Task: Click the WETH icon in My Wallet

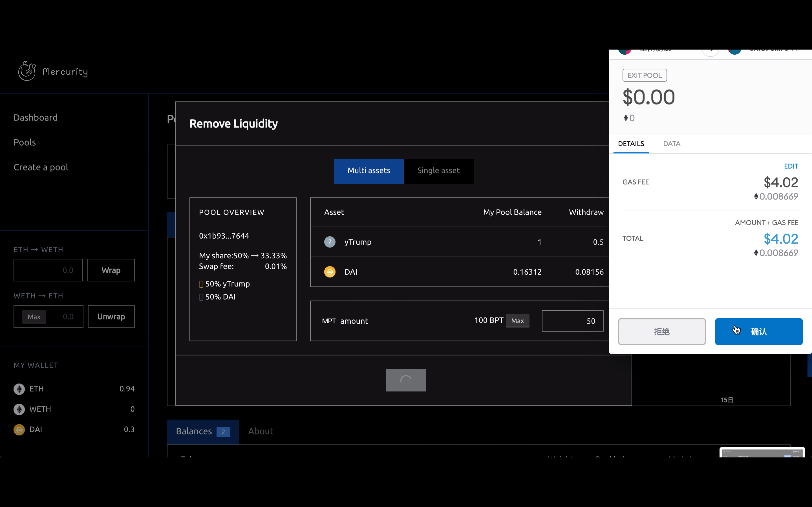Action: point(19,409)
